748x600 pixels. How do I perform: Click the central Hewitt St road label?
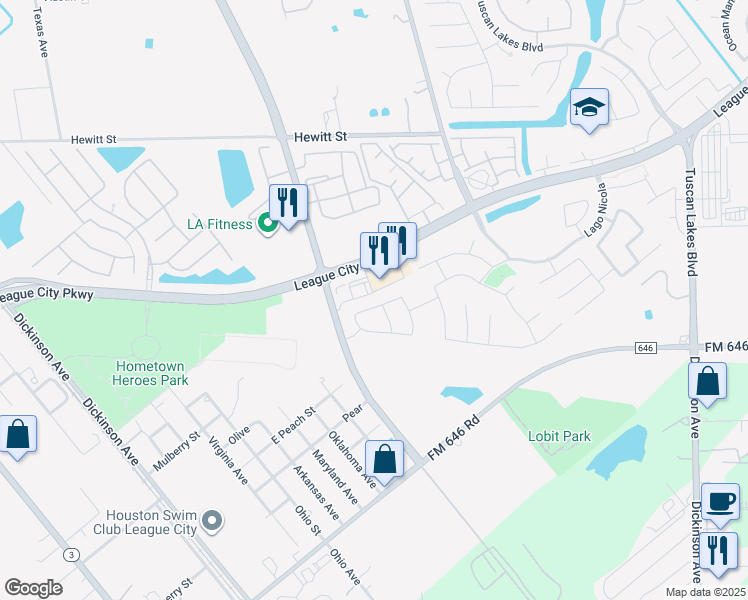pyautogui.click(x=321, y=137)
